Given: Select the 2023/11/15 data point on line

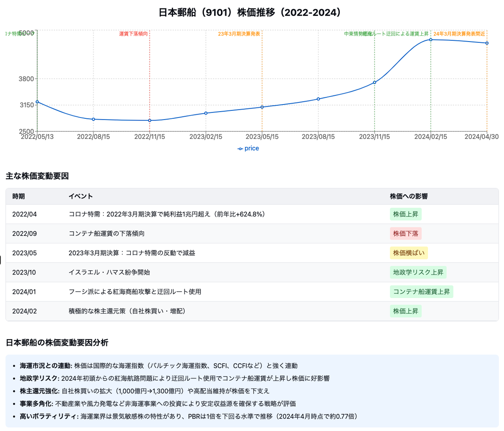Looking at the screenshot, I should pyautogui.click(x=375, y=82).
